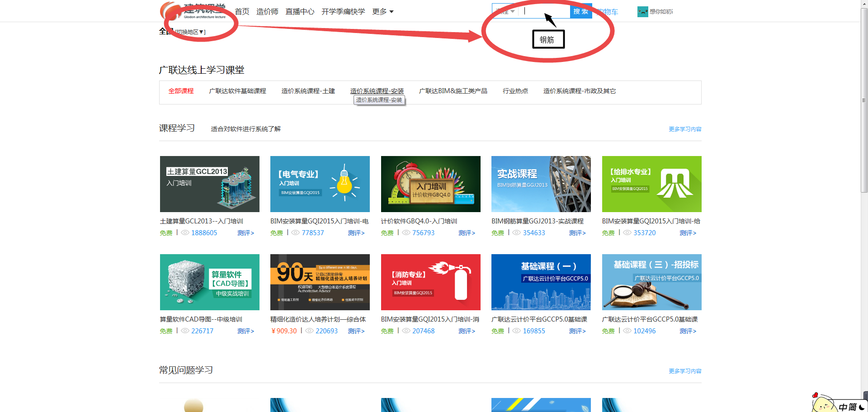The image size is (868, 412).
Task: Open 开学季痛快学 in top navigation
Action: [343, 11]
